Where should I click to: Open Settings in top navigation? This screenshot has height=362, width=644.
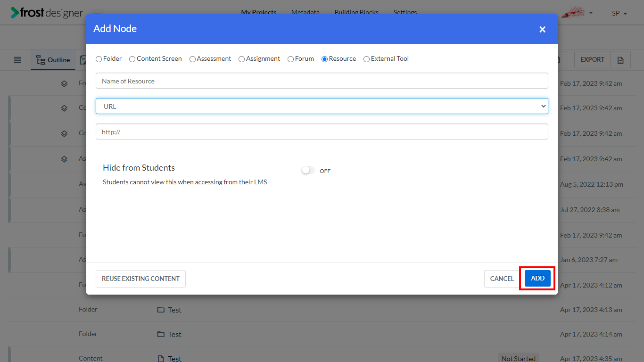(x=405, y=12)
